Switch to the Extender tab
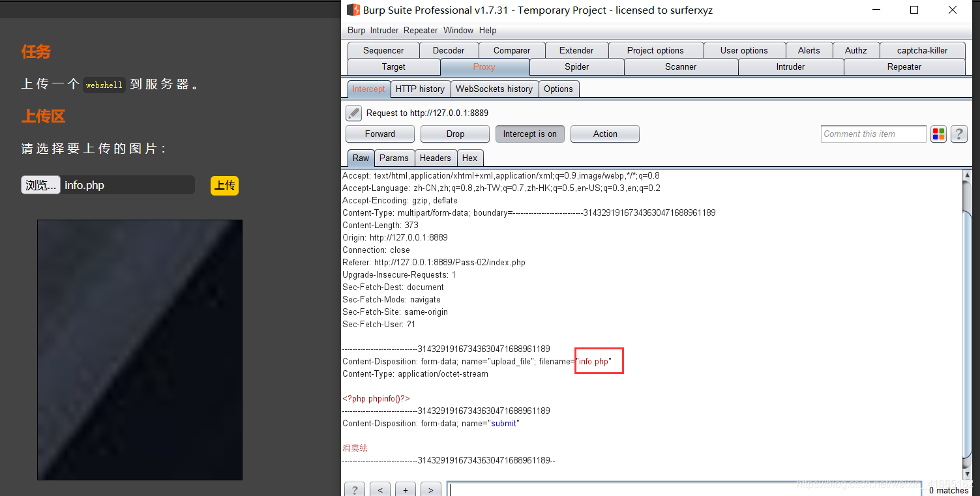 (x=576, y=50)
